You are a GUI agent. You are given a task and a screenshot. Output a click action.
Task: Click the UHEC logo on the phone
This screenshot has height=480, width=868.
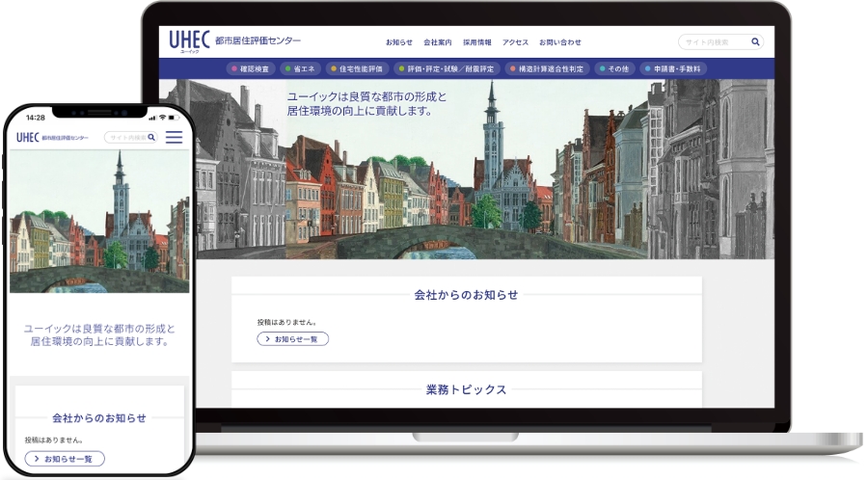tap(28, 137)
